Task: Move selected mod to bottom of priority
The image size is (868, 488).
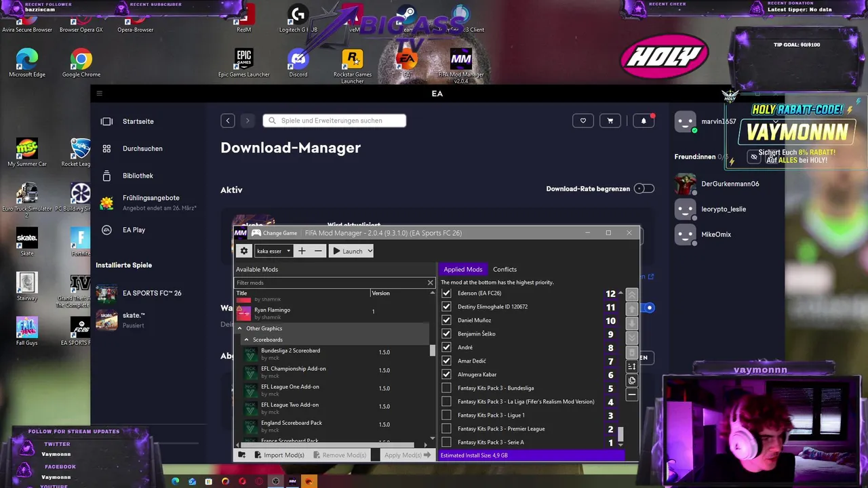Action: [x=632, y=338]
